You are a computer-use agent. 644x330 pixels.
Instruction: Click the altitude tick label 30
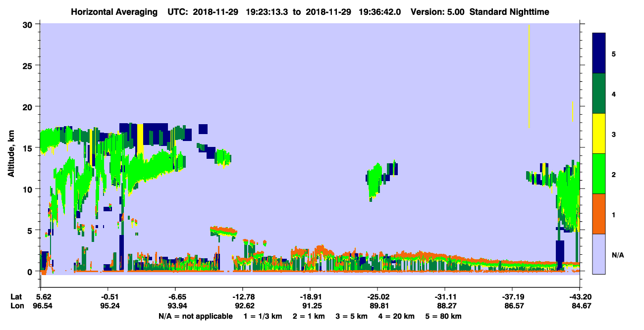[29, 25]
